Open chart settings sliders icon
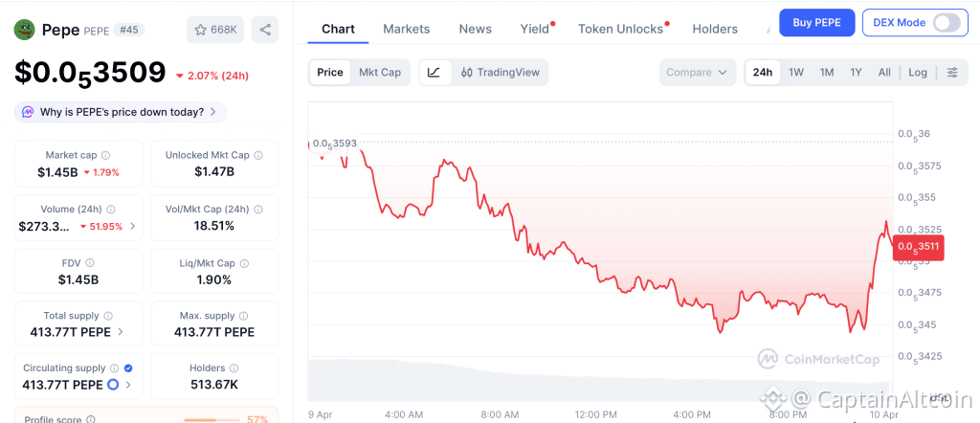The height and width of the screenshot is (423, 980). coord(951,73)
